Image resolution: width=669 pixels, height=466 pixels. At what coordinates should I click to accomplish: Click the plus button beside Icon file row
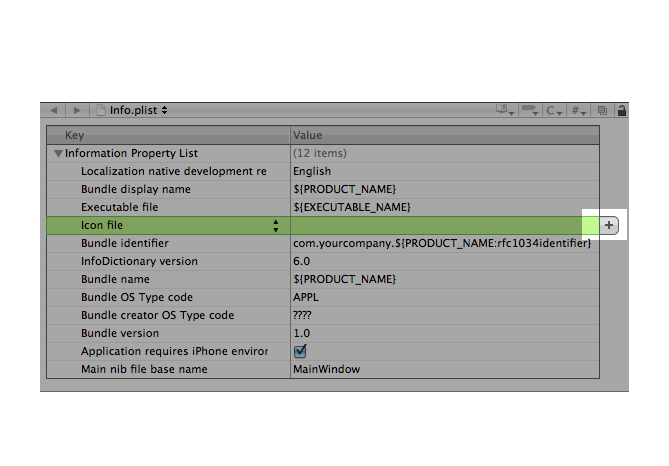[609, 225]
